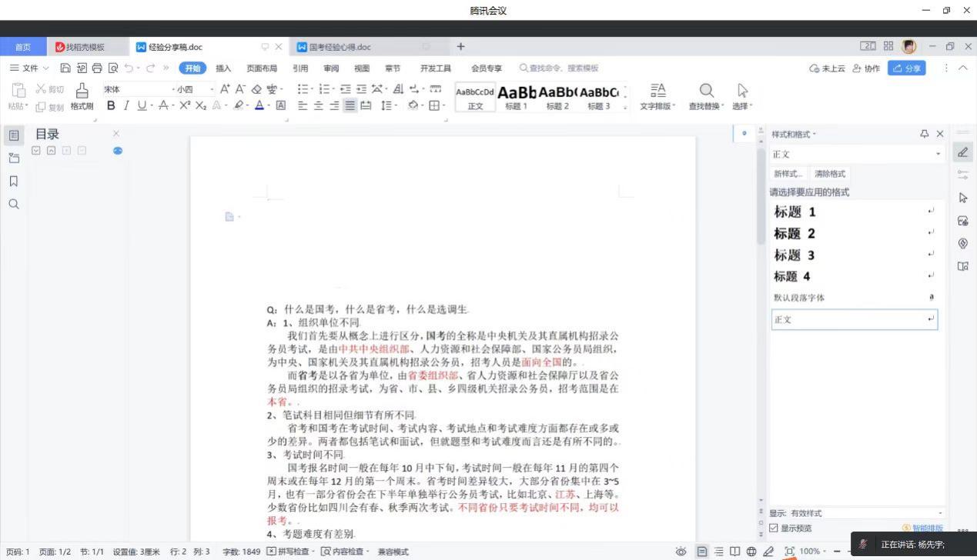Click the 清除格式 button

tap(830, 174)
